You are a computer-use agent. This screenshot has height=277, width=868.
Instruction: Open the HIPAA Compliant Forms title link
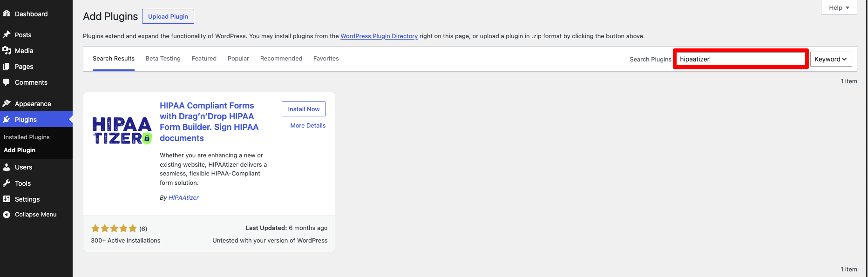209,122
